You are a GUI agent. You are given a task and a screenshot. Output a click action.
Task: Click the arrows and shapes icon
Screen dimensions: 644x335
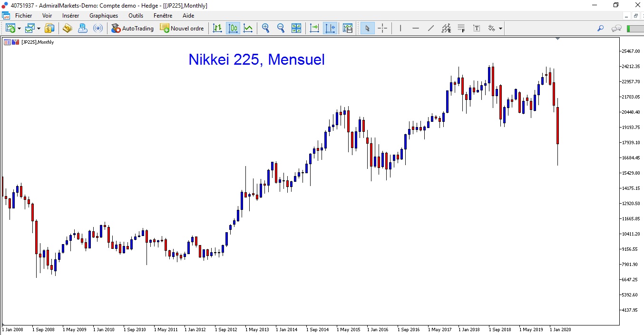[x=492, y=28]
